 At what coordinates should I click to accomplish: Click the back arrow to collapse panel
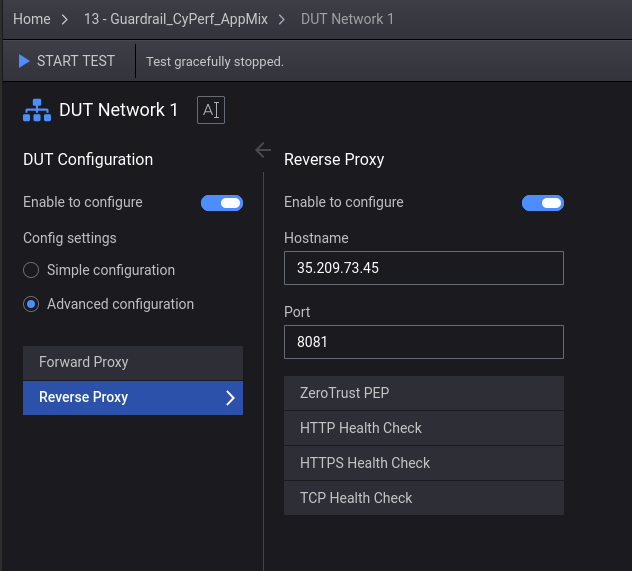tap(263, 150)
